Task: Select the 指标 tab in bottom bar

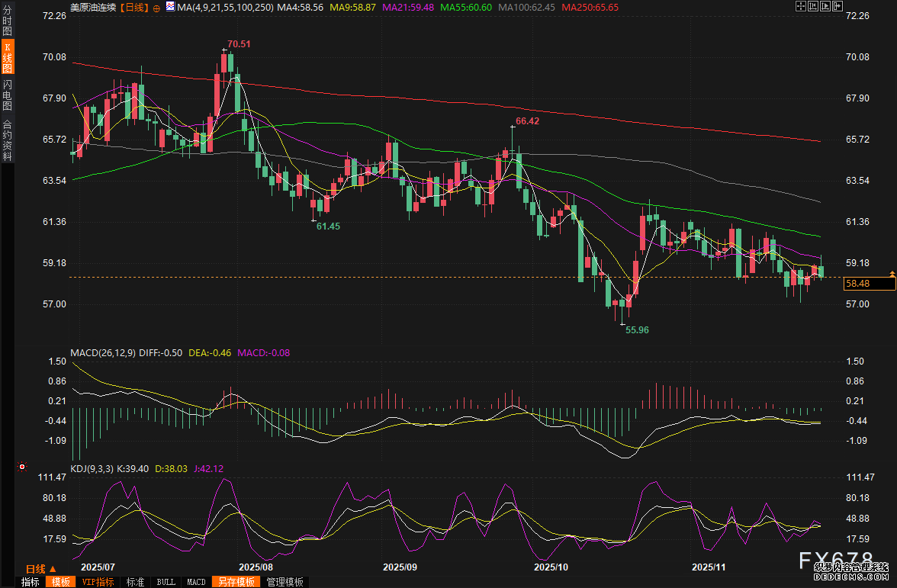Action: point(31,582)
